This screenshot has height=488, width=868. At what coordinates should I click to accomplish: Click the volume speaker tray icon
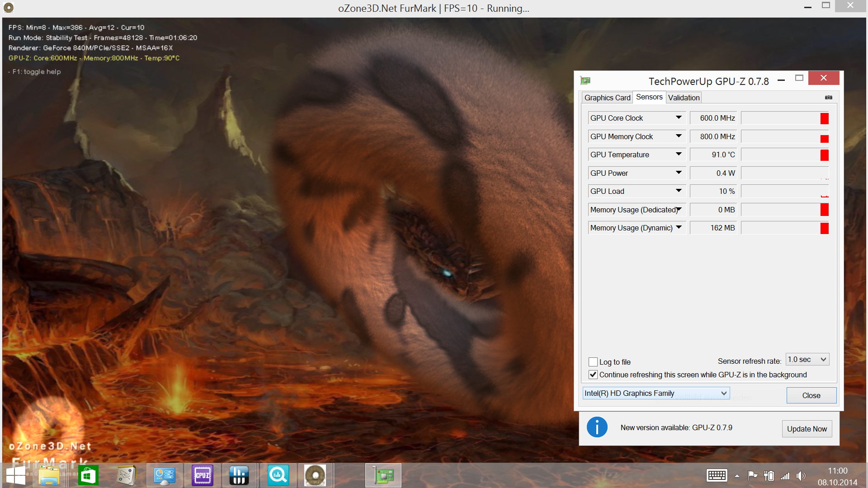tap(801, 476)
